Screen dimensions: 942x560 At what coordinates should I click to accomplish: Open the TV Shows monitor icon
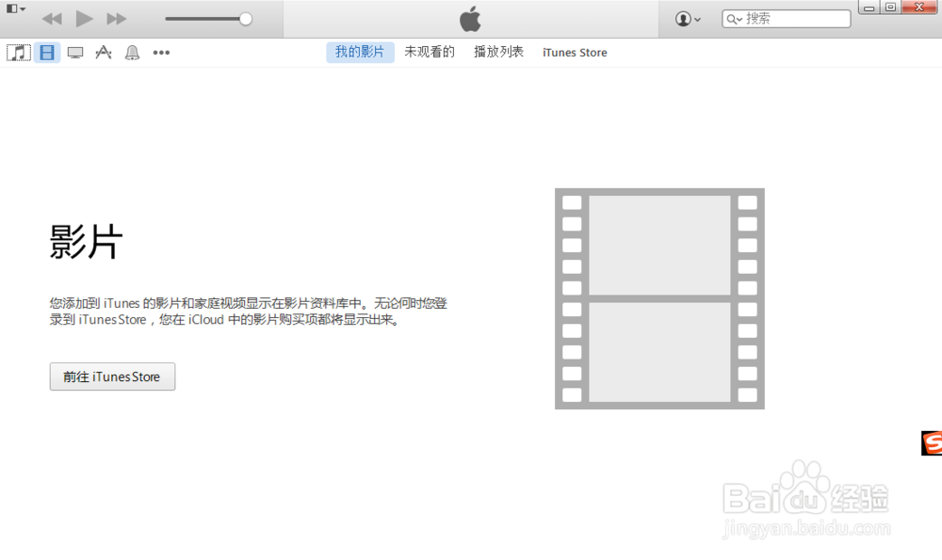click(75, 53)
